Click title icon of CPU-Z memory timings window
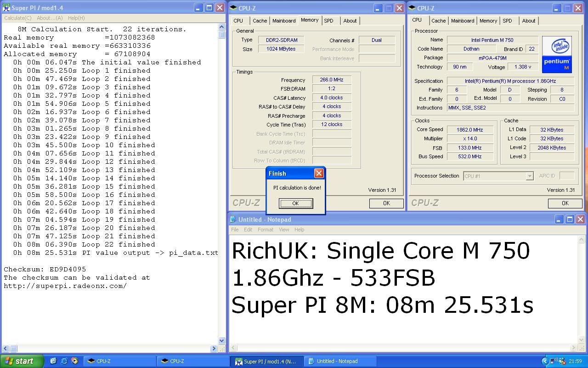The image size is (588, 368). pos(233,8)
